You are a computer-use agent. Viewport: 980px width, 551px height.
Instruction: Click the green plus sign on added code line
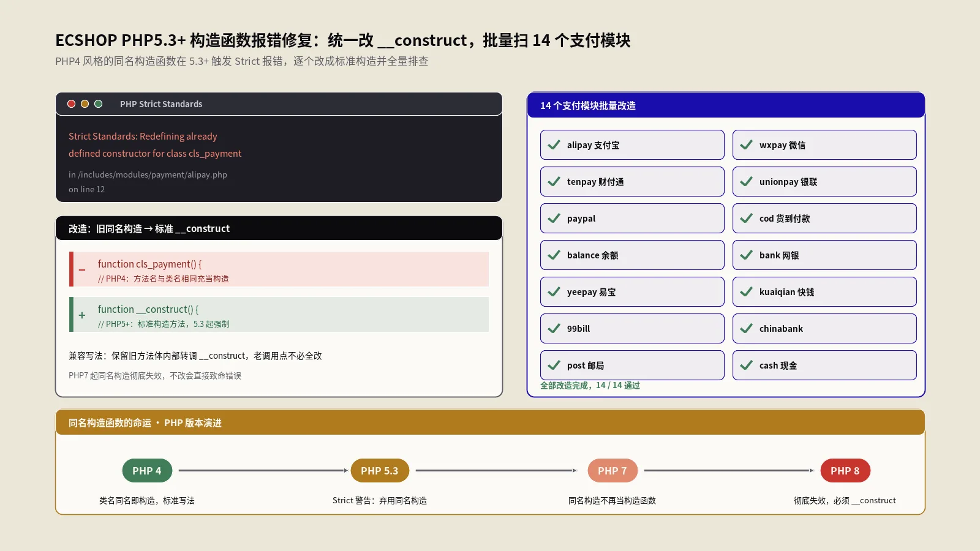coord(82,315)
